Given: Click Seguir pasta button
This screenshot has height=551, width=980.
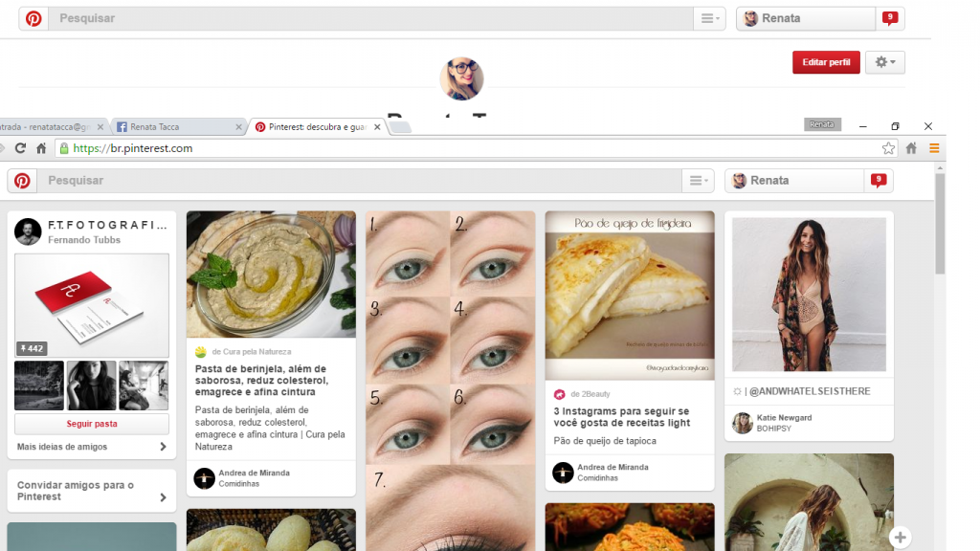Looking at the screenshot, I should (x=92, y=424).
